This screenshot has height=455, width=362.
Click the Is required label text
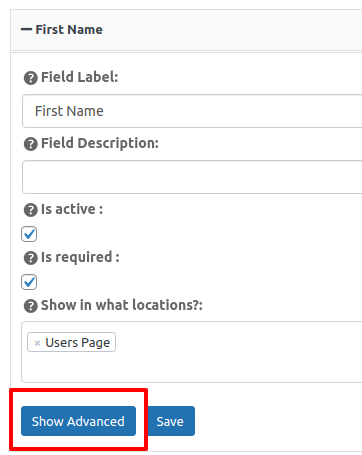80,258
